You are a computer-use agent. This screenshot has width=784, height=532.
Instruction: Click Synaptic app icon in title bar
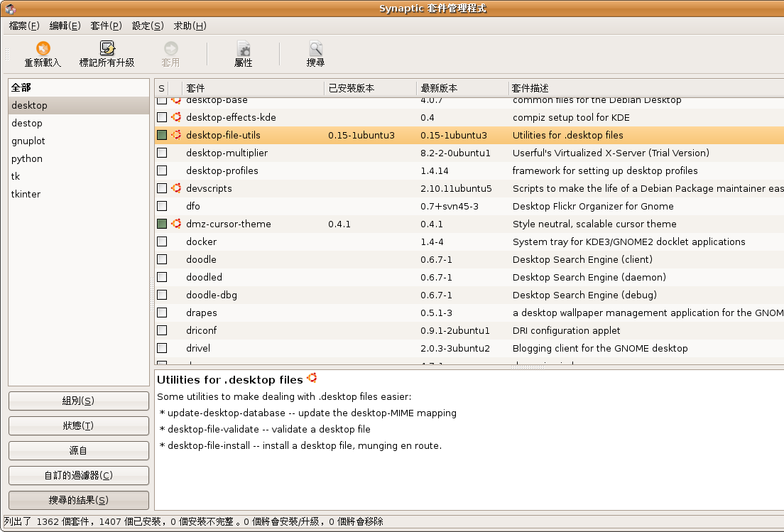10,9
